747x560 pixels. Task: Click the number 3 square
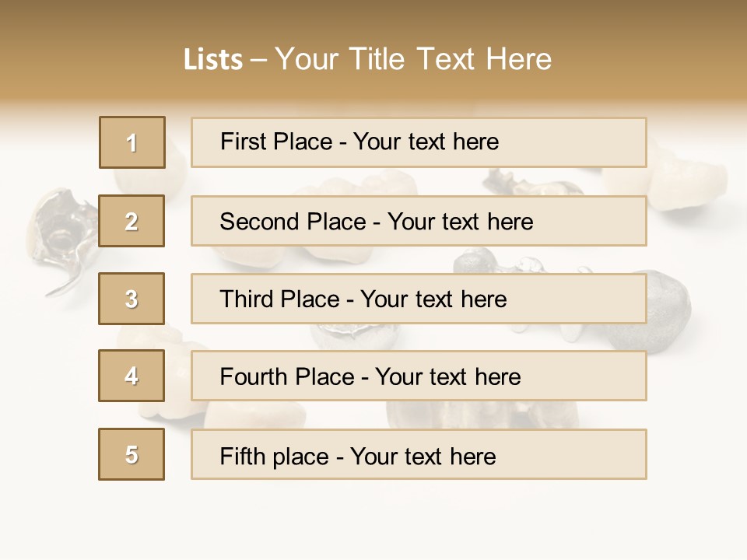[132, 299]
